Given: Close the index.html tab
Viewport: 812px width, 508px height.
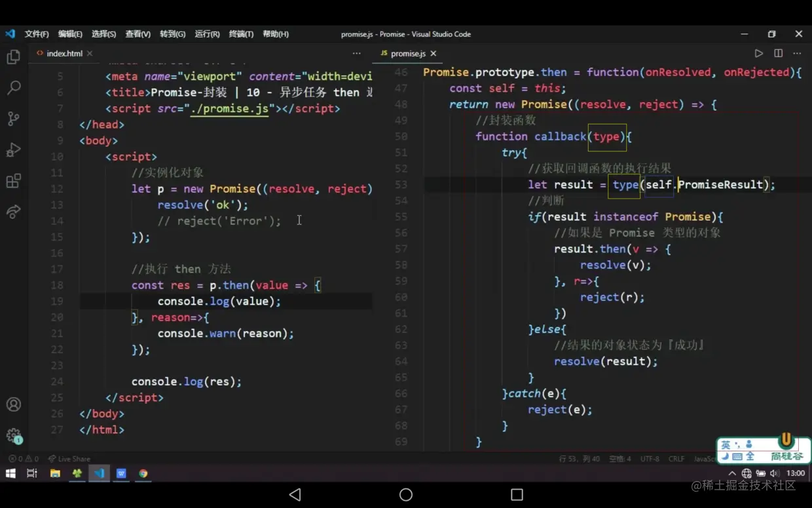Looking at the screenshot, I should pos(90,54).
